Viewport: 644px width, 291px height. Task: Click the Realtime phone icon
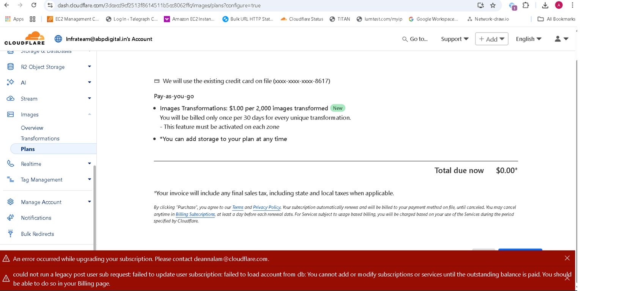pyautogui.click(x=11, y=164)
